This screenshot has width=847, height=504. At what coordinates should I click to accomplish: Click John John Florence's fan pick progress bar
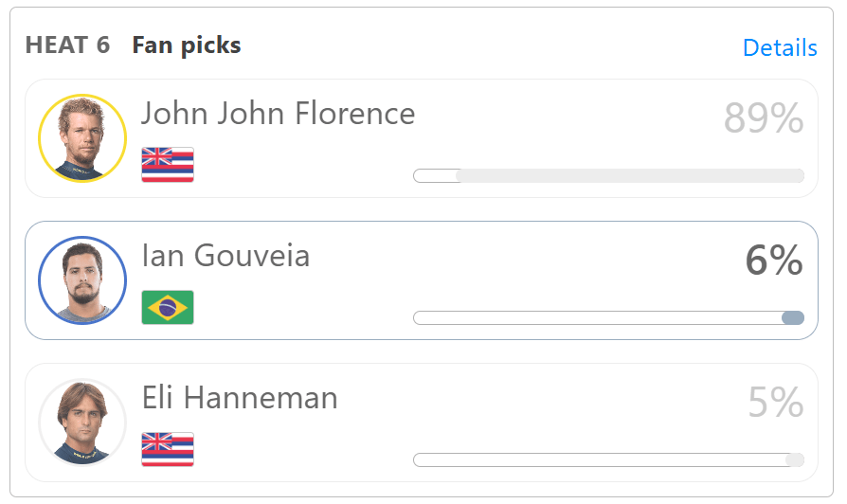click(609, 175)
